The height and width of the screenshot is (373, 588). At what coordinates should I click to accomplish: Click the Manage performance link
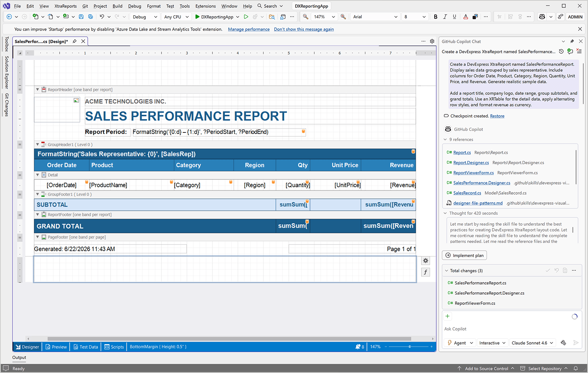click(x=249, y=29)
